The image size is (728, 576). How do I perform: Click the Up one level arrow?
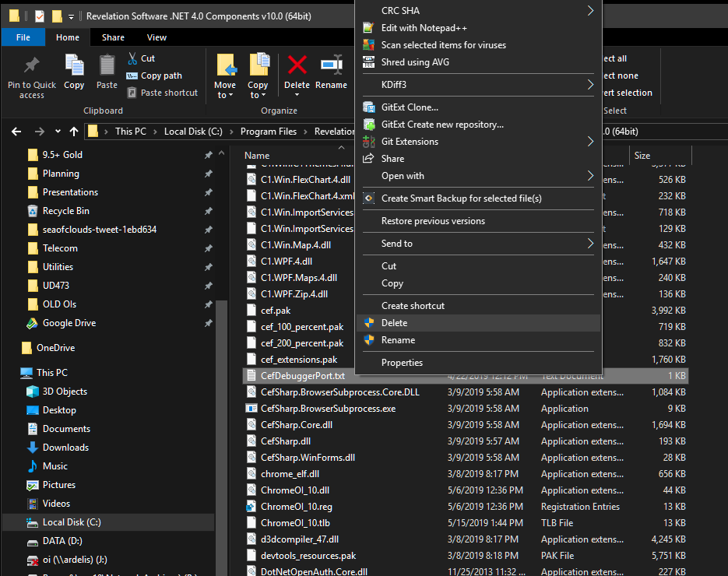73,132
